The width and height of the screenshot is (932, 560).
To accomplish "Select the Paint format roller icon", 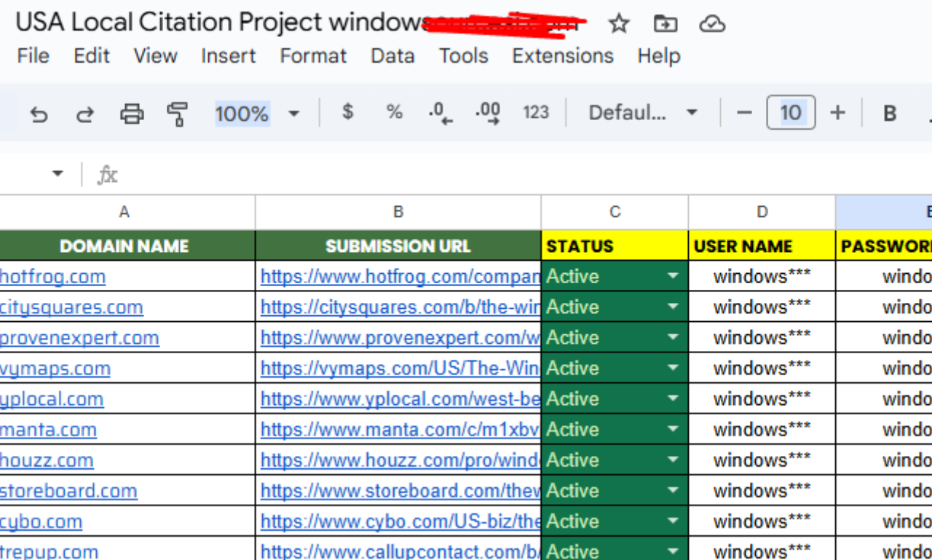I will (177, 114).
